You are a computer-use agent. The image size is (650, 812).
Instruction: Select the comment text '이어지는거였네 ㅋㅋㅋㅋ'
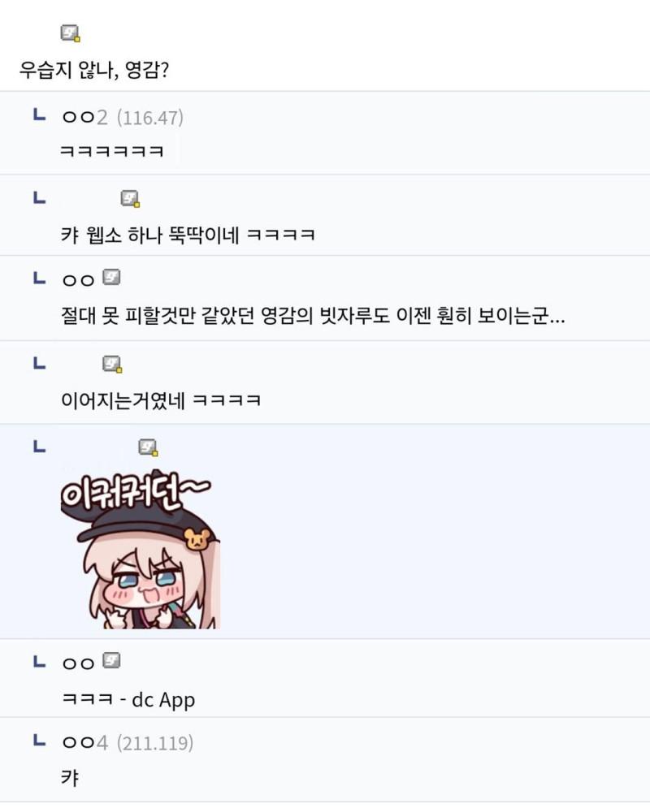161,400
